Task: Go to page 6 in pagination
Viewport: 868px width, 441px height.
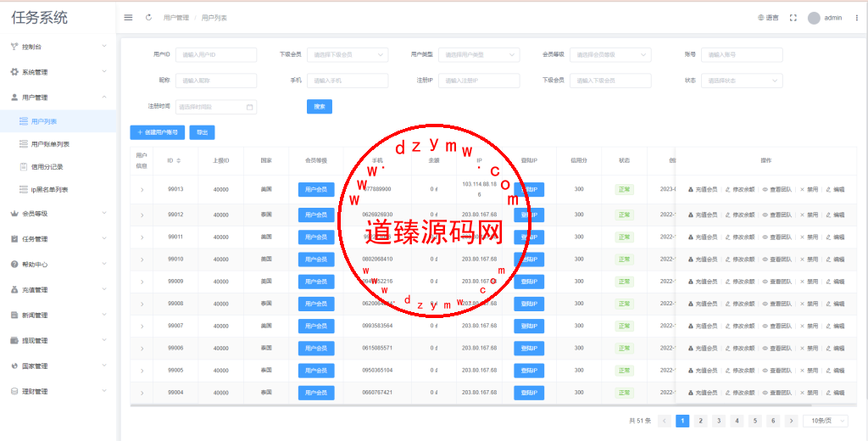Action: pos(773,421)
